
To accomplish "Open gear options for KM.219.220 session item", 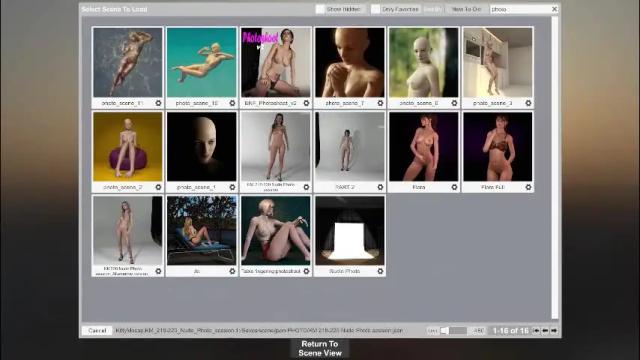I will click(306, 187).
